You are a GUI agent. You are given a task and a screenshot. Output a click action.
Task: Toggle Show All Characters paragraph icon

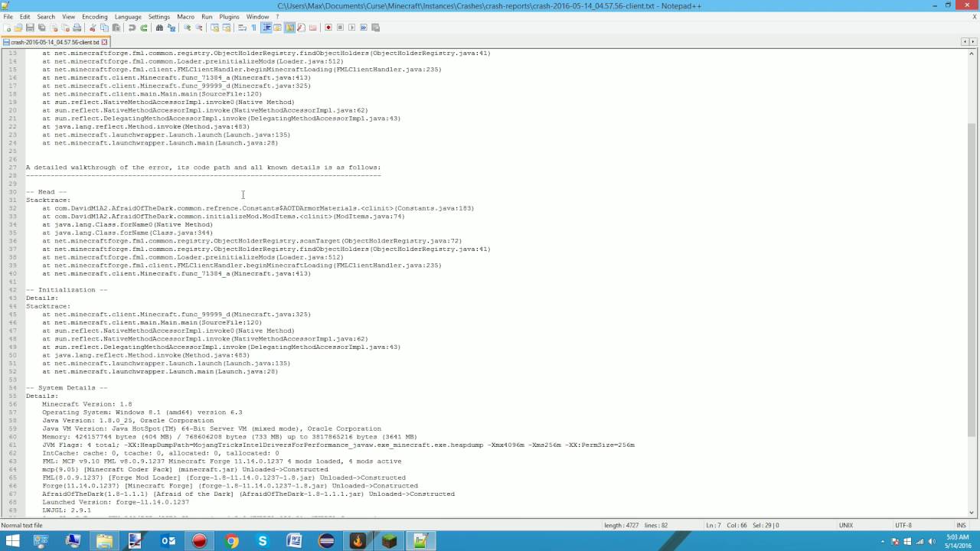point(253,28)
